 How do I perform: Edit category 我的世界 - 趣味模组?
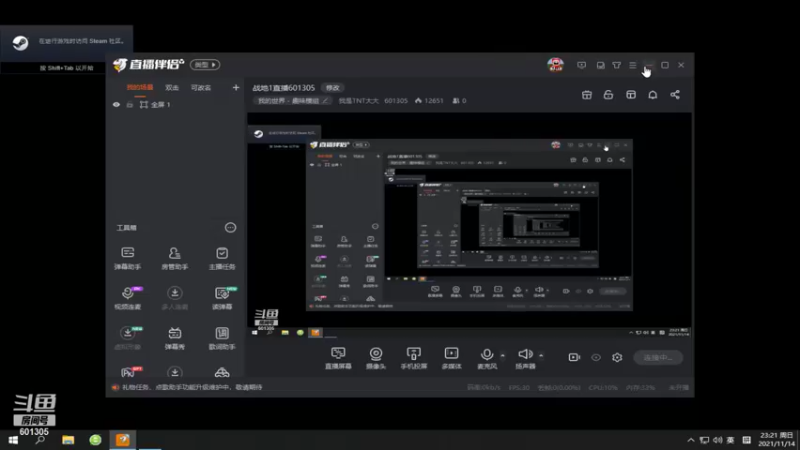click(x=292, y=101)
